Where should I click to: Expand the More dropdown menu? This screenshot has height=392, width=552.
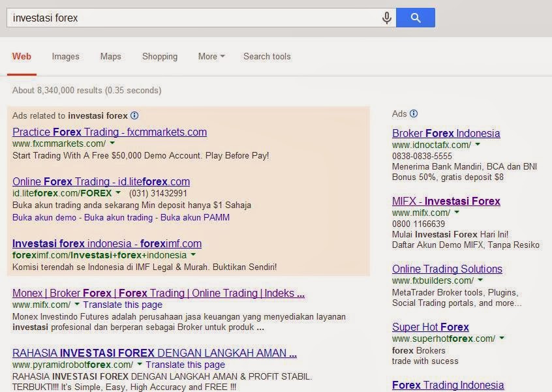[211, 56]
